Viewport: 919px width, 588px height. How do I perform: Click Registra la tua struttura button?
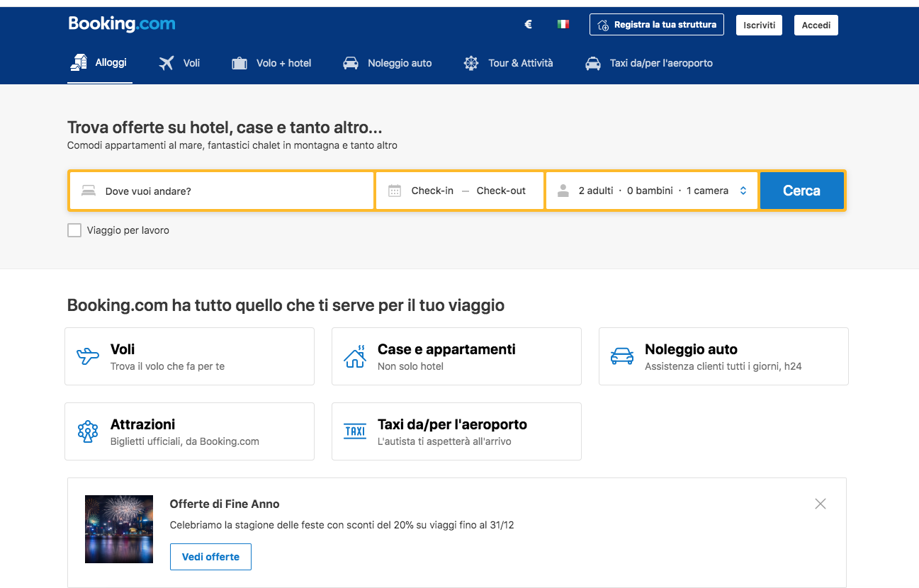656,25
